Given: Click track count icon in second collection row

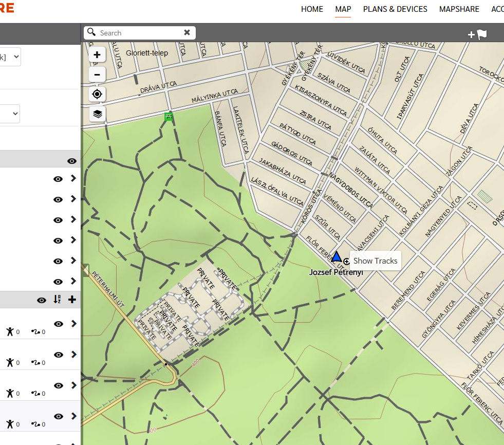Looking at the screenshot, I should (35, 362).
